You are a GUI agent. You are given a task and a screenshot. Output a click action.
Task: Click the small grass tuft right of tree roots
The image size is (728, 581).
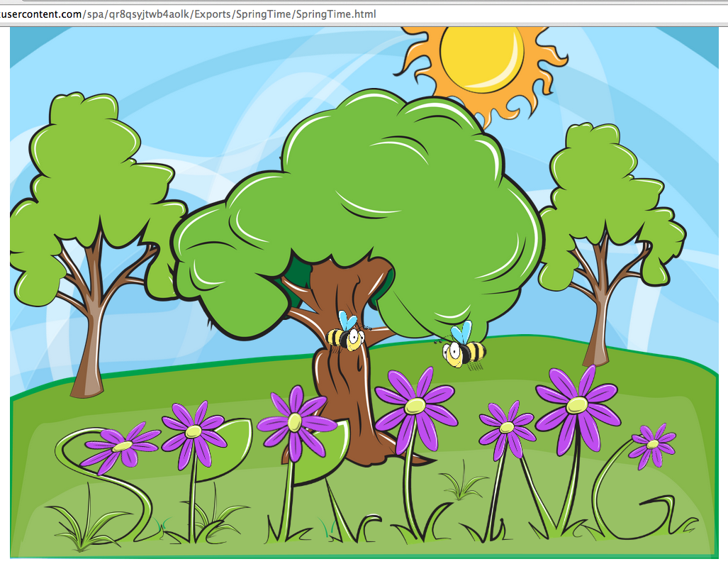click(462, 484)
